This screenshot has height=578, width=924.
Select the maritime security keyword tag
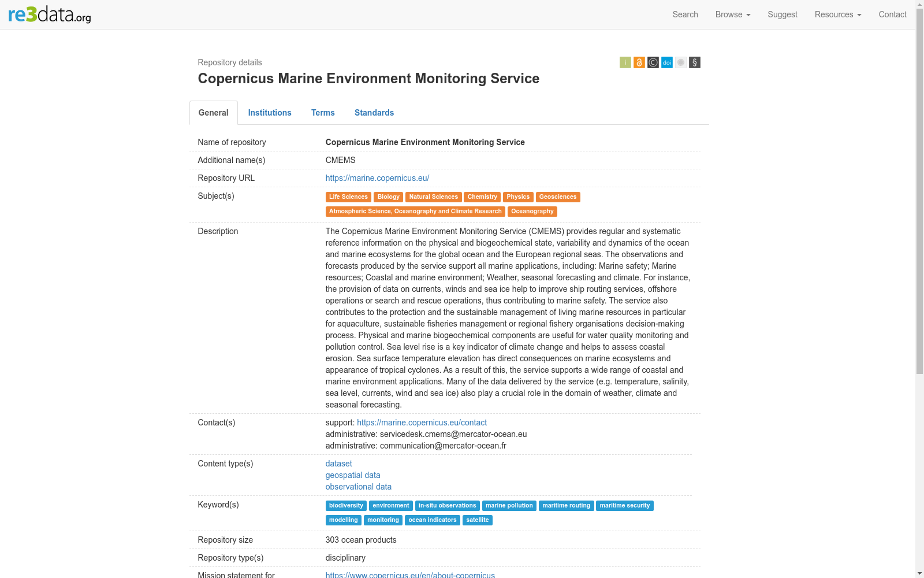click(625, 506)
